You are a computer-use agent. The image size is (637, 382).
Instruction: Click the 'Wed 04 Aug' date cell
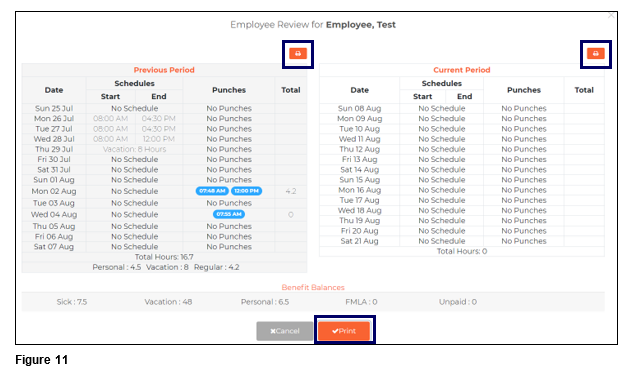(54, 214)
